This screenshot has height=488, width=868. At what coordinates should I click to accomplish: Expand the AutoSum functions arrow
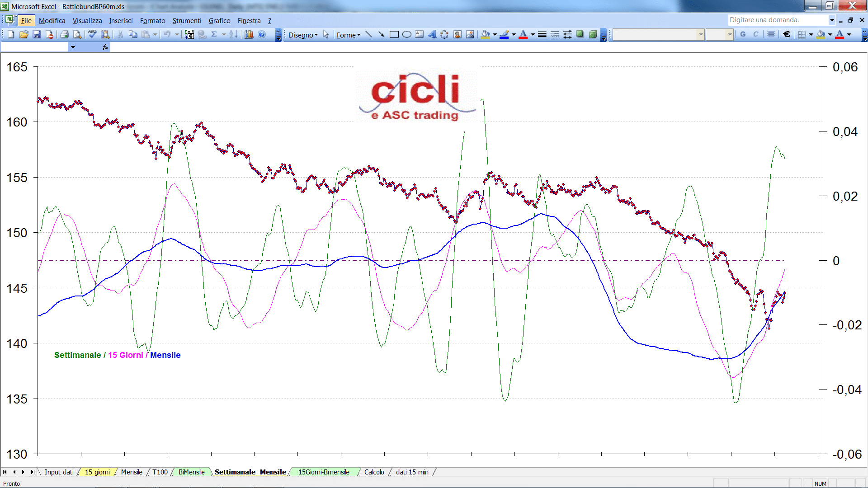tap(224, 34)
